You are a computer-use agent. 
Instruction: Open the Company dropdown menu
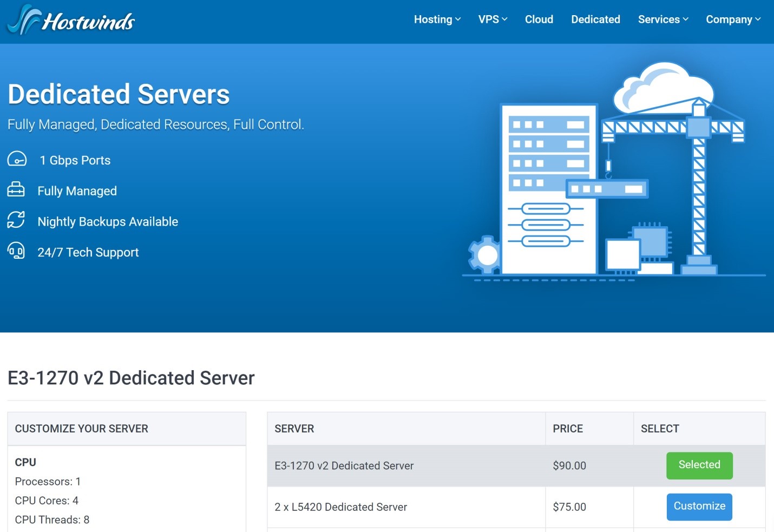point(733,19)
